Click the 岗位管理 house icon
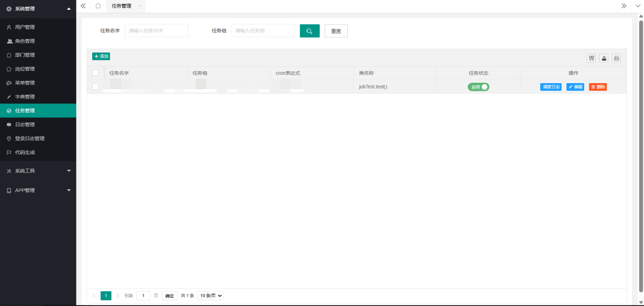 (9, 69)
